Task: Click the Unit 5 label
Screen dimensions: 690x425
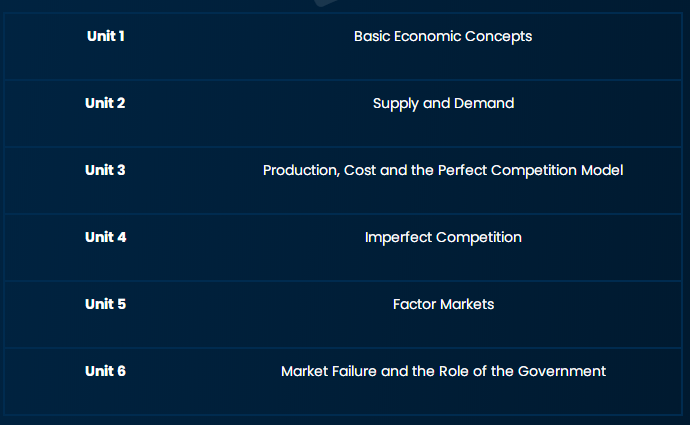Action: click(x=106, y=304)
